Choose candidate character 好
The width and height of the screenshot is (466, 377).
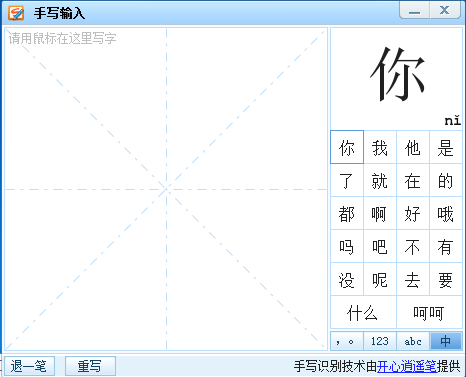tap(413, 213)
